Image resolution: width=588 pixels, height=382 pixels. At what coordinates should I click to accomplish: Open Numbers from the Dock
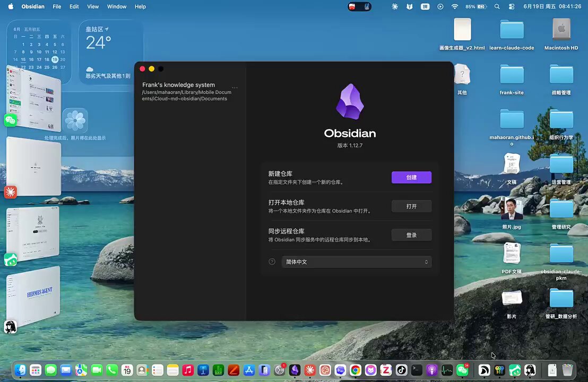[218, 370]
